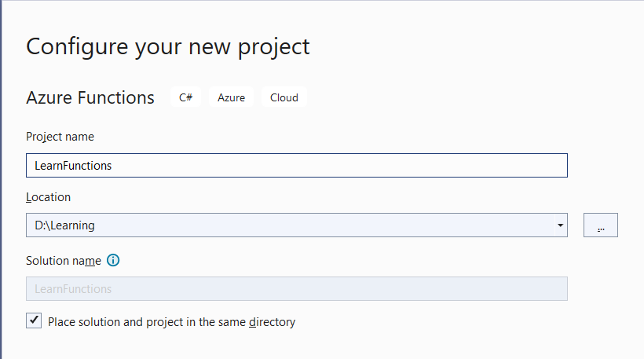Click the Cloud tag
This screenshot has width=644, height=359.
coord(284,97)
